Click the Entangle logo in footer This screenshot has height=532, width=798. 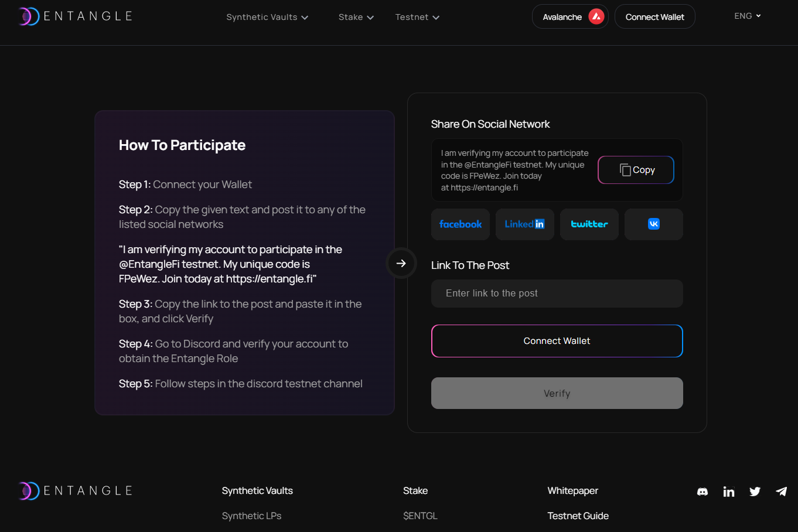point(76,491)
